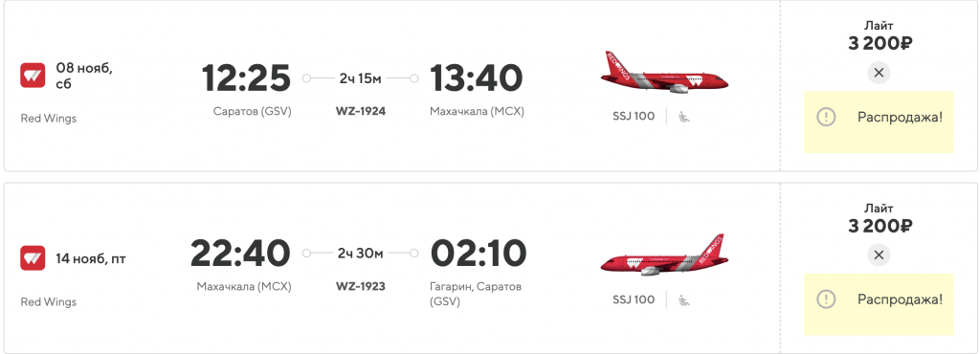Click the warning icon in the second Распродажа banner
The height and width of the screenshot is (354, 980).
pyautogui.click(x=826, y=299)
